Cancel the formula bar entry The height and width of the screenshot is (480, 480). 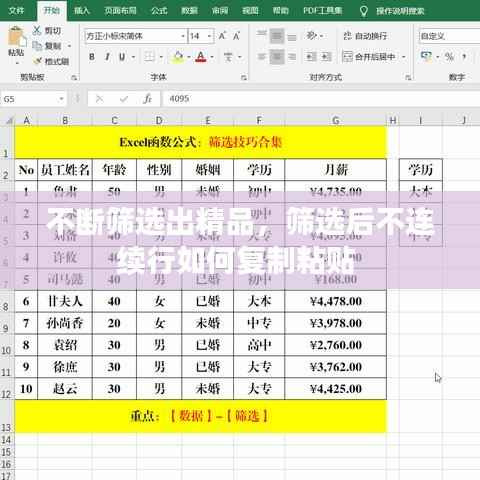coord(99,99)
